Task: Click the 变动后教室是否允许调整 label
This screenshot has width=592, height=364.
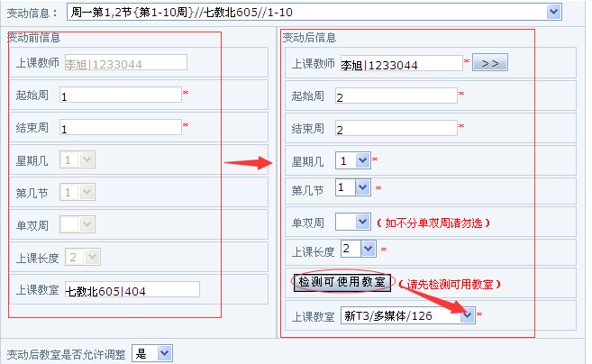Action: [66, 354]
